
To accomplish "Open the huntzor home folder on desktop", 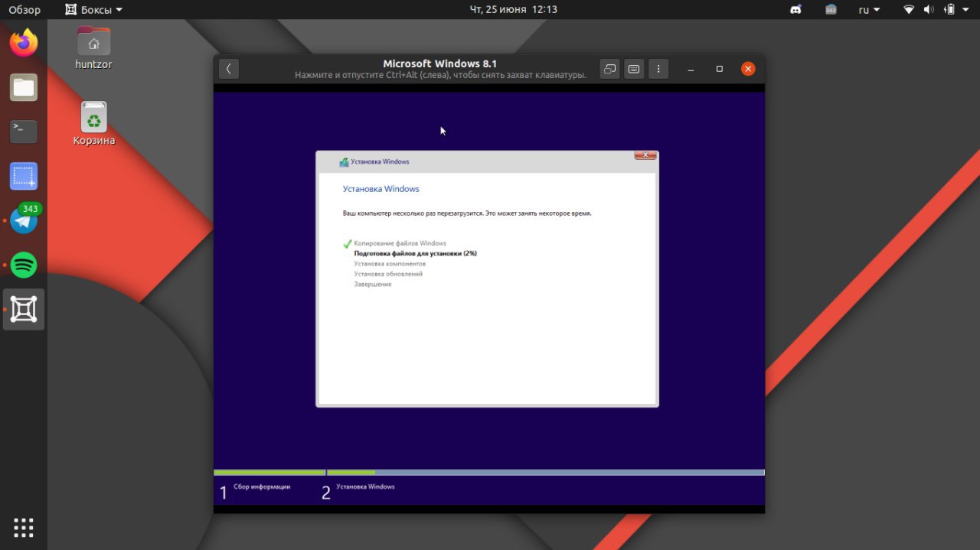I will point(93,48).
